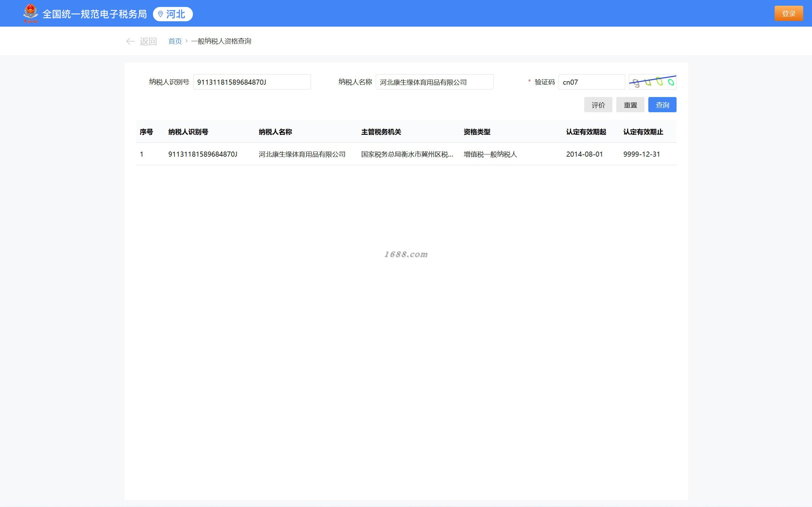The height and width of the screenshot is (507, 812).
Task: Click the 资格类型 column header
Action: tap(477, 132)
